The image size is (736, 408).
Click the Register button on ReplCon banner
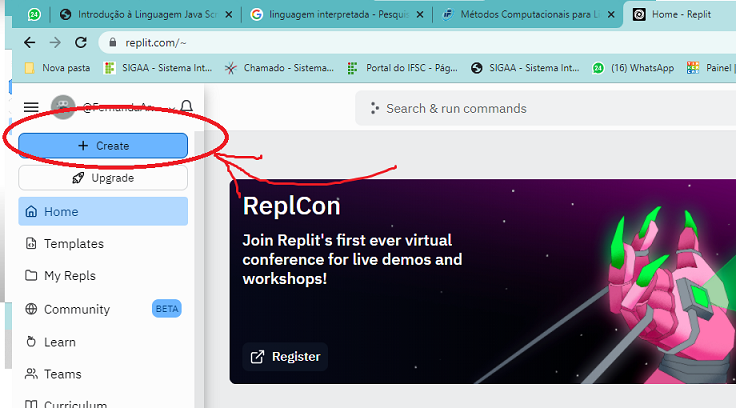[x=285, y=357]
